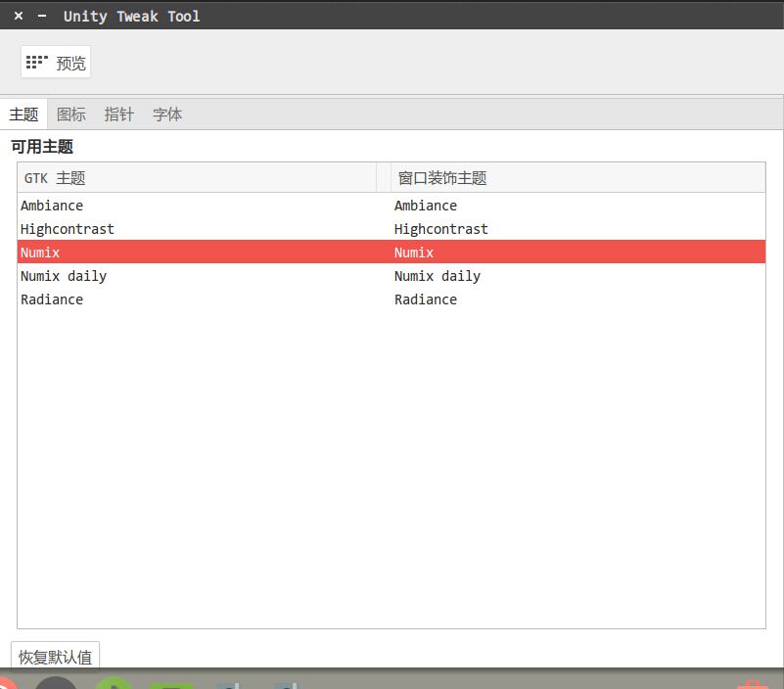Go to the 指针 tab

click(119, 115)
